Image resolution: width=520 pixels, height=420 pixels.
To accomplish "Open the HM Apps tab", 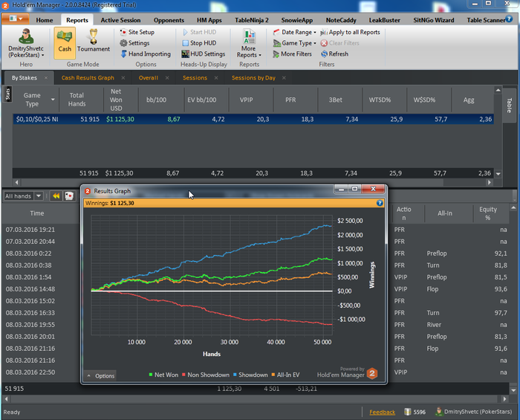I will click(x=209, y=20).
